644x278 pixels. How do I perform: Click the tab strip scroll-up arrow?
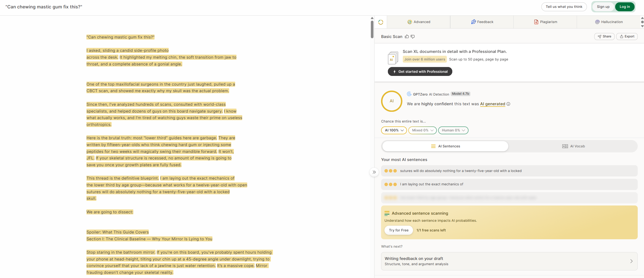click(642, 18)
